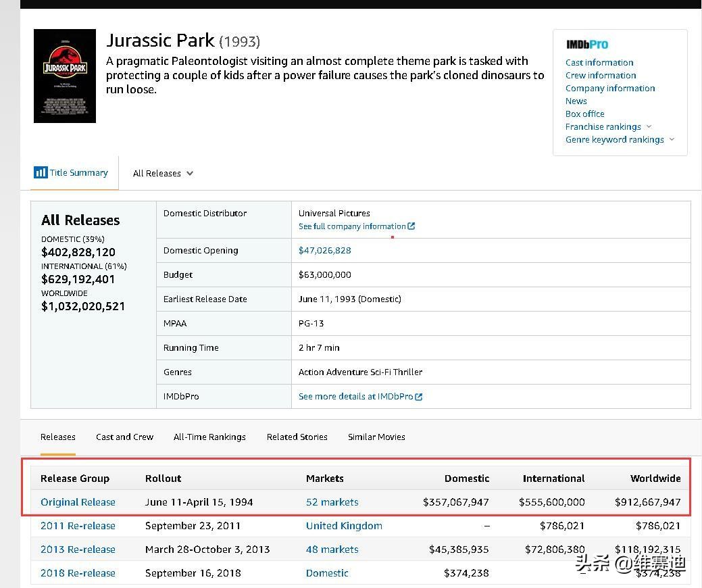Click the domestic total $402,828,120
Screen dimensions: 702x588
pos(78,252)
